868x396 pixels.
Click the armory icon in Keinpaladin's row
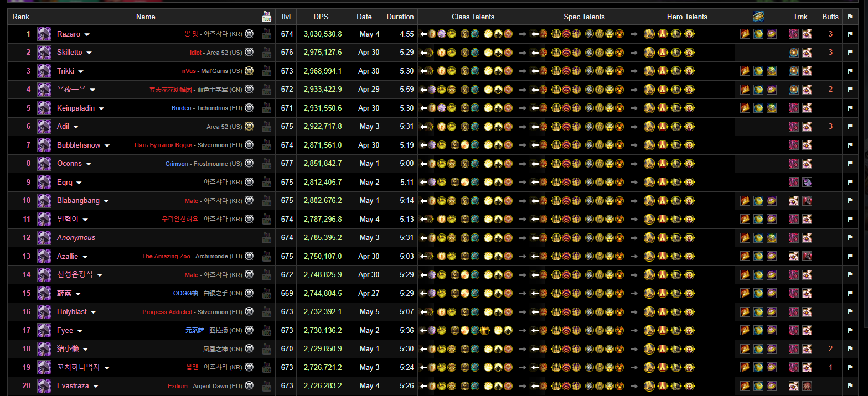click(x=250, y=108)
